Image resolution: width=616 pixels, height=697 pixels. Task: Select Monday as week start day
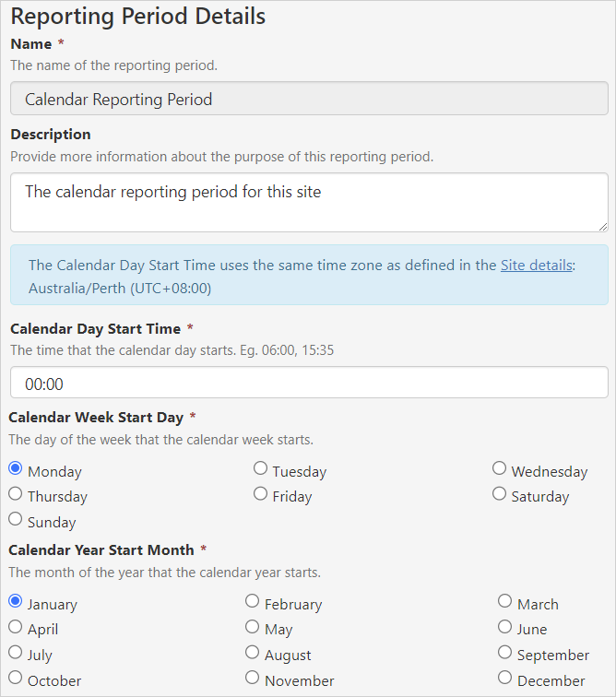pyautogui.click(x=15, y=468)
